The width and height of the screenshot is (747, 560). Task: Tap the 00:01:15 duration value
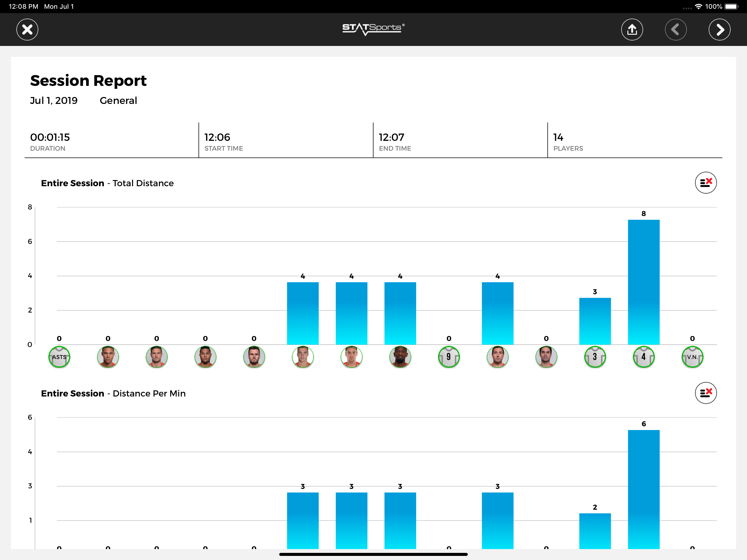(50, 138)
